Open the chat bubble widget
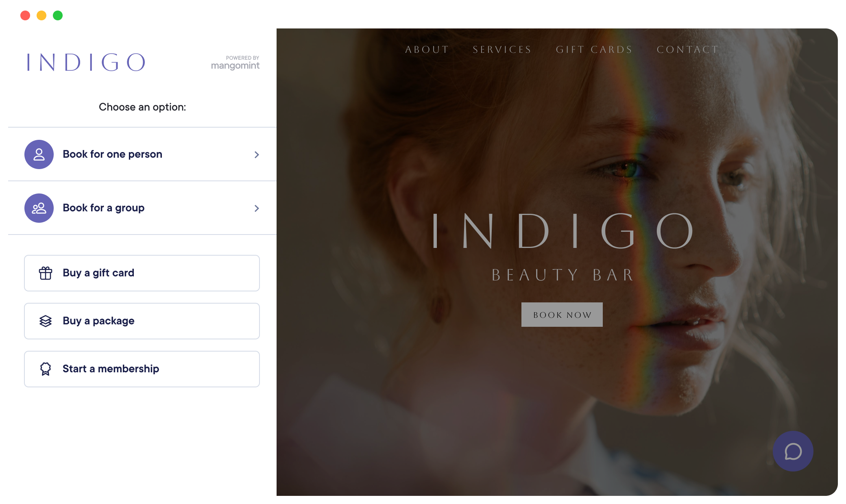The width and height of the screenshot is (846, 504). point(793,451)
